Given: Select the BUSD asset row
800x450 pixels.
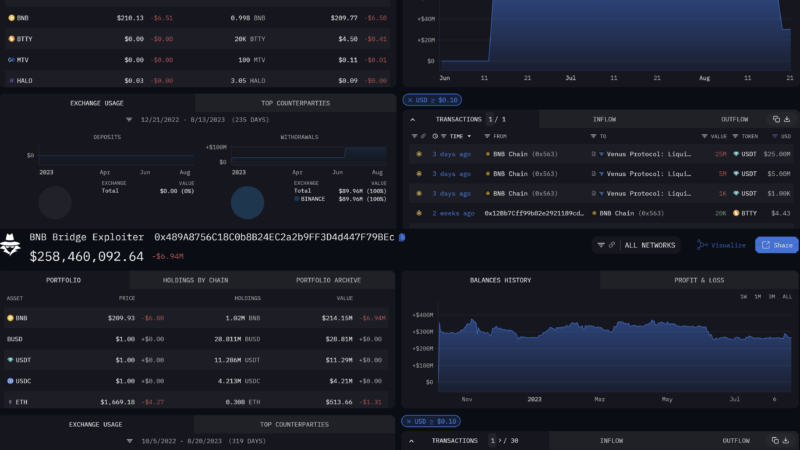Looking at the screenshot, I should pyautogui.click(x=196, y=339).
